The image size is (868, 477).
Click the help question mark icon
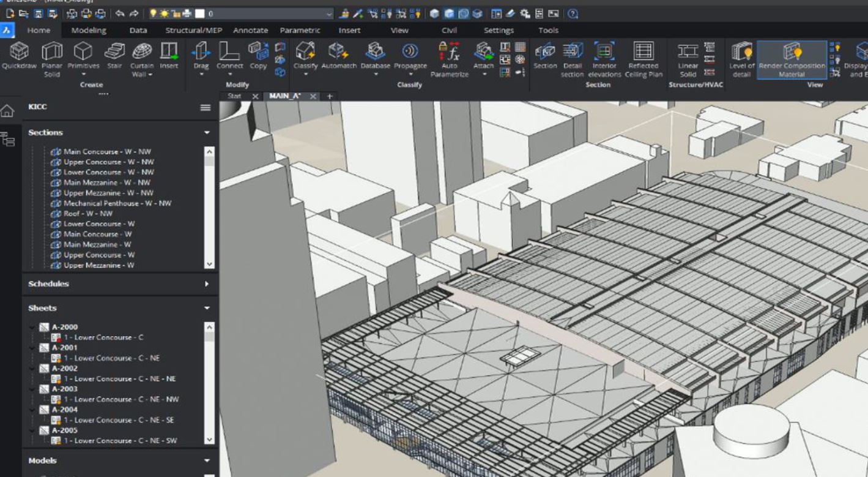pos(573,13)
